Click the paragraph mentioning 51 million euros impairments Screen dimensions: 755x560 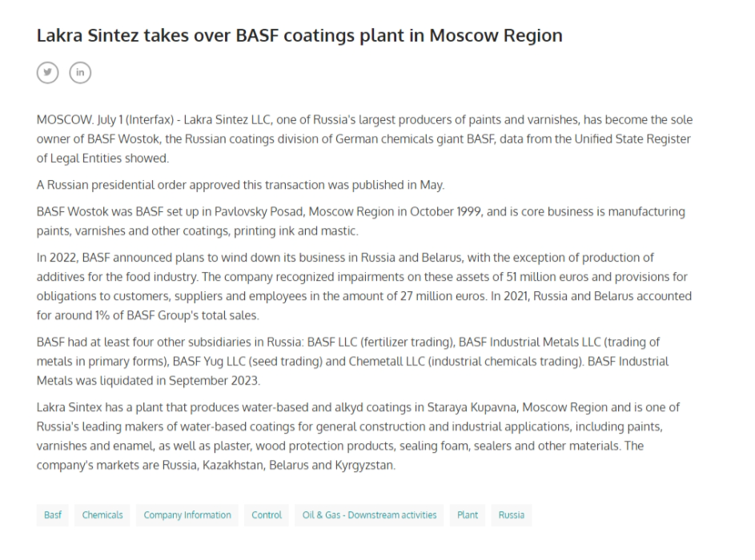[x=364, y=286]
